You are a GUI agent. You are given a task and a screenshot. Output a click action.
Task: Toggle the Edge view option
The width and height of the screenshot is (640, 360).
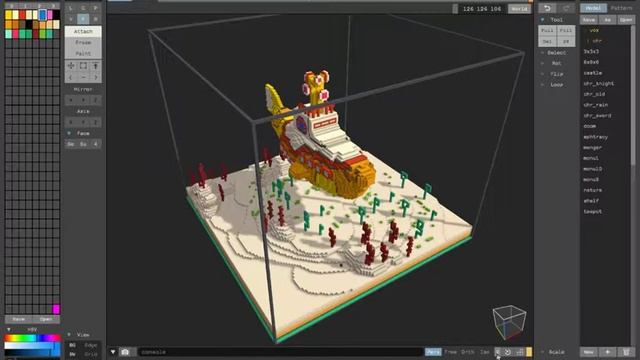91,345
